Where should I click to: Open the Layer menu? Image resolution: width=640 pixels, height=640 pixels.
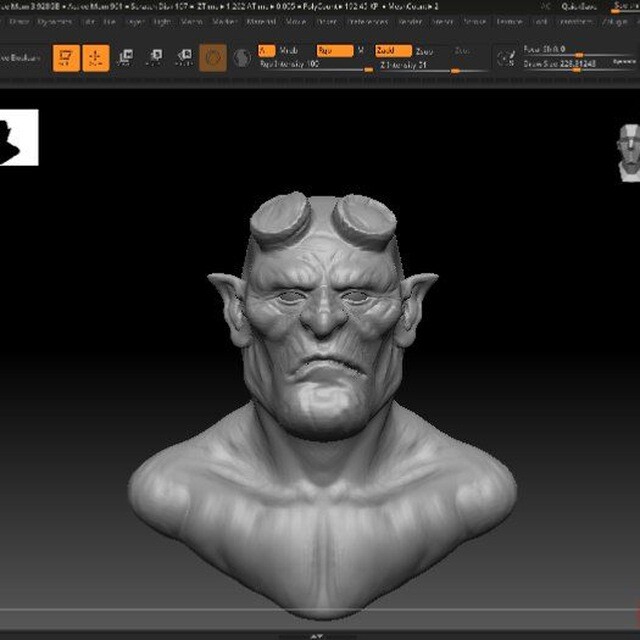pyautogui.click(x=135, y=22)
